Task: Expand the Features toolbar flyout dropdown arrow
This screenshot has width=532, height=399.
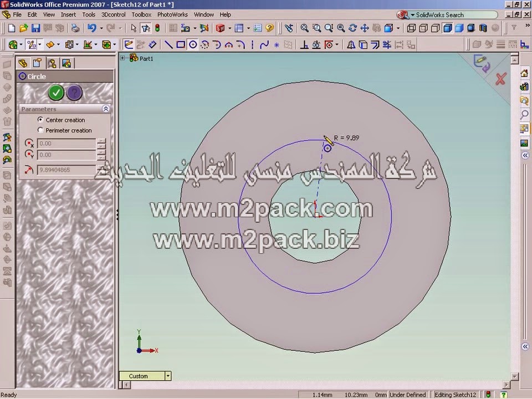Action: point(21,44)
